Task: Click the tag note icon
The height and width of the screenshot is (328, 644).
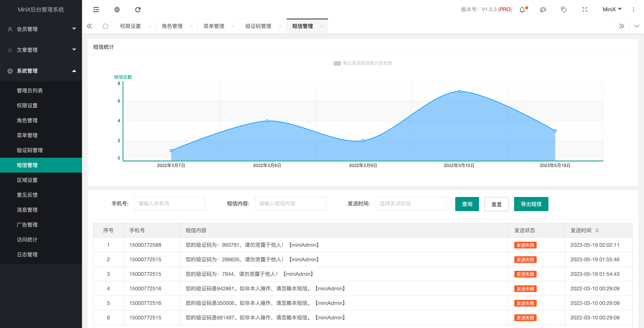Action: [x=564, y=10]
